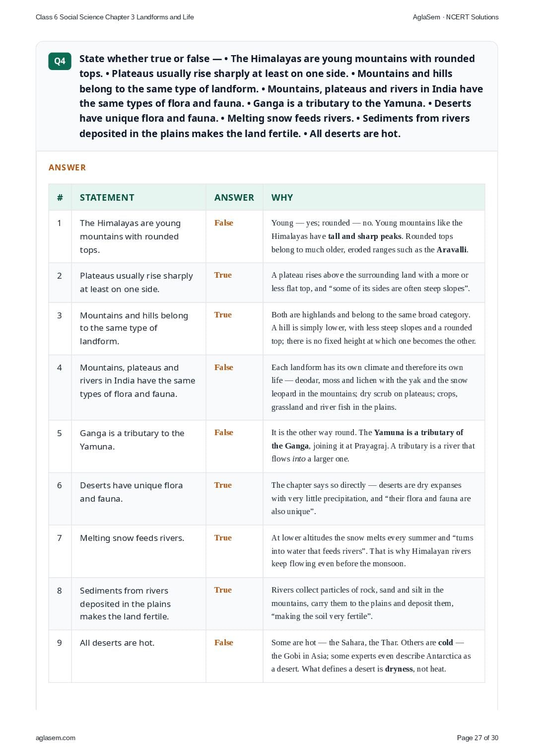Click the aglasem.com footer link
This screenshot has height=756, width=534.
(56, 738)
